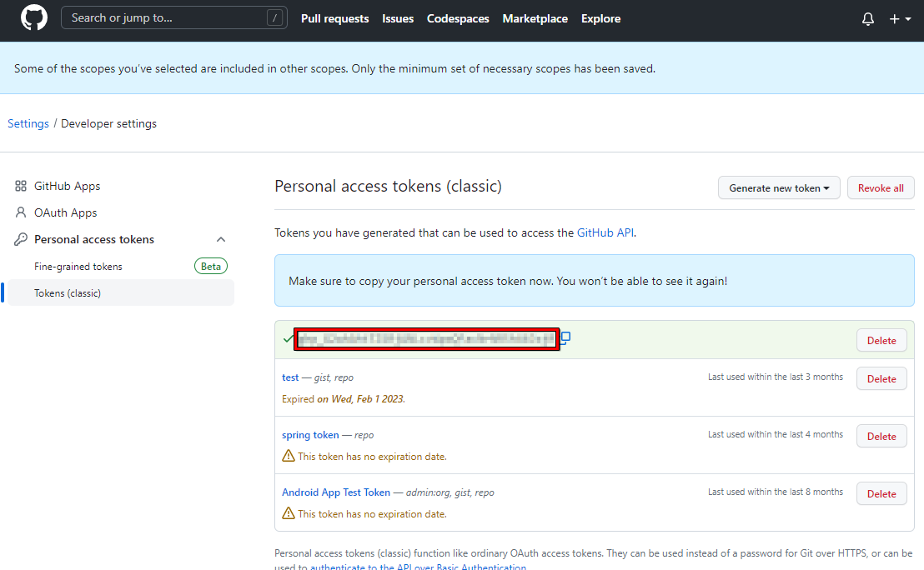
Task: Open Marketplace in the top nav
Action: tap(535, 18)
